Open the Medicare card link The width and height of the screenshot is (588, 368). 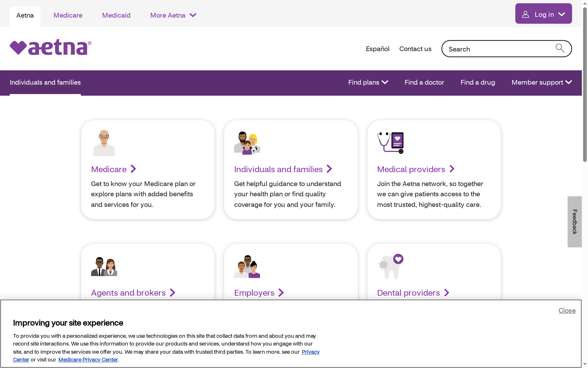coord(109,169)
